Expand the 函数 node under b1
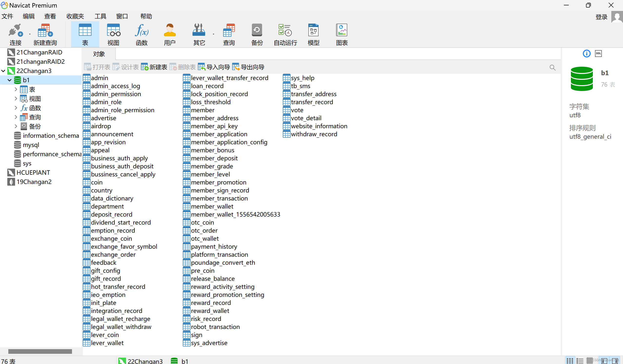This screenshot has height=364, width=623. coord(16,108)
